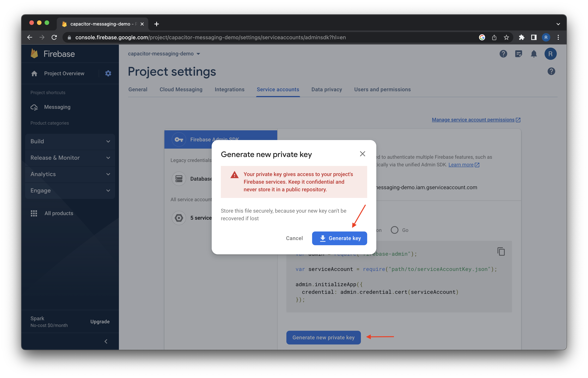Screen dimensions: 588x378
Task: Open the Users and permissions tab
Action: (382, 89)
